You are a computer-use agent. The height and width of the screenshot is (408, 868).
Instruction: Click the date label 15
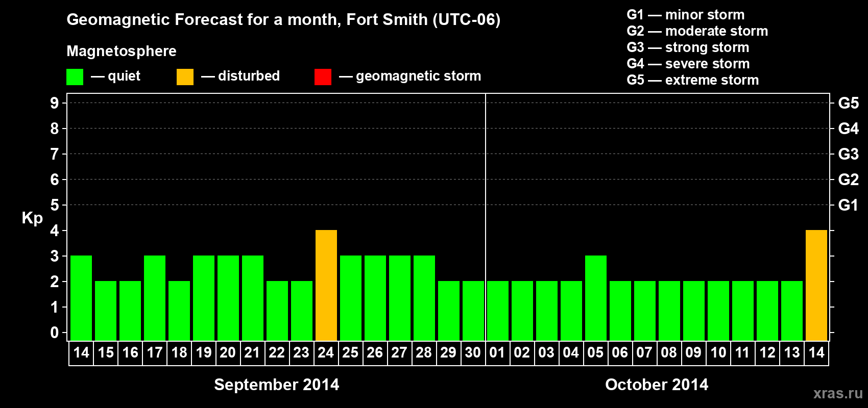pyautogui.click(x=106, y=353)
